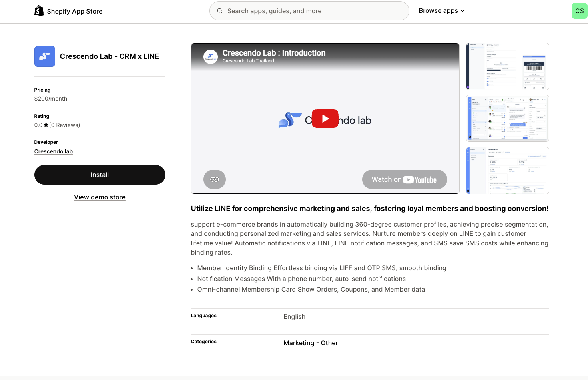Click the Crescendo Lab - CRM x LINE title

tap(110, 56)
